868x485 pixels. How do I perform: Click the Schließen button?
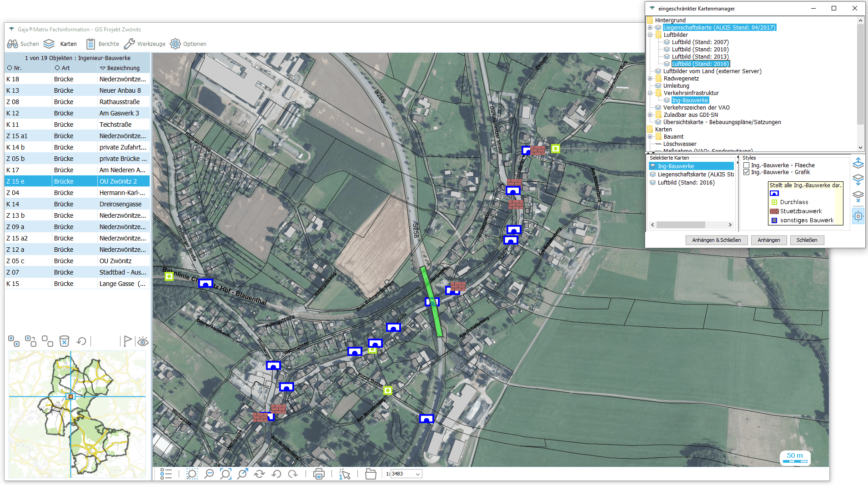click(x=807, y=240)
